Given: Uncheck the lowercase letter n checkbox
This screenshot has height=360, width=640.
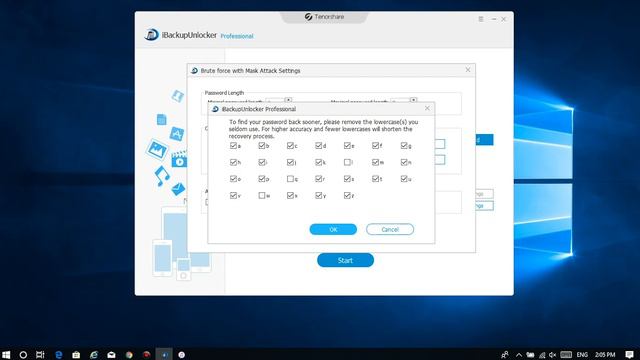Looking at the screenshot, I should 404,162.
